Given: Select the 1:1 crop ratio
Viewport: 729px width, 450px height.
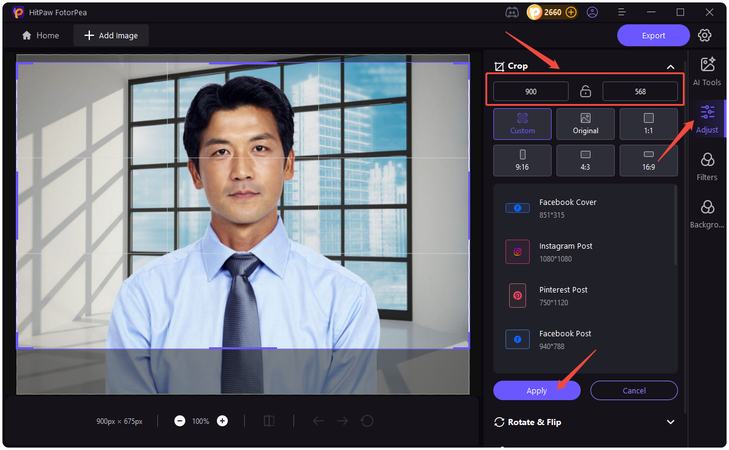Looking at the screenshot, I should point(648,123).
